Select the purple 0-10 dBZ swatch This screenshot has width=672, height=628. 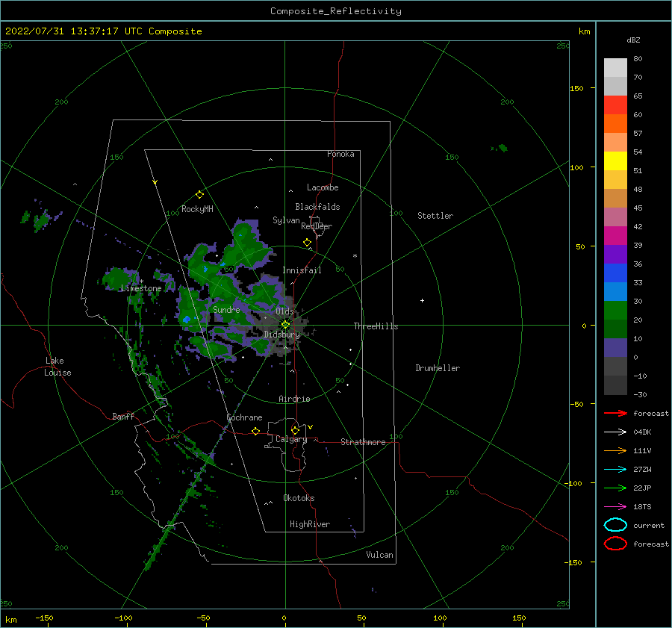click(615, 348)
